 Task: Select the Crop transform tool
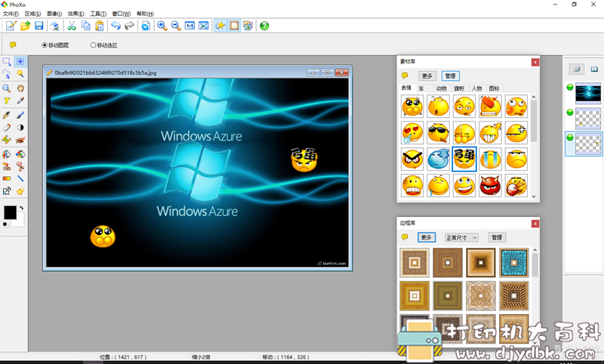tap(7, 191)
